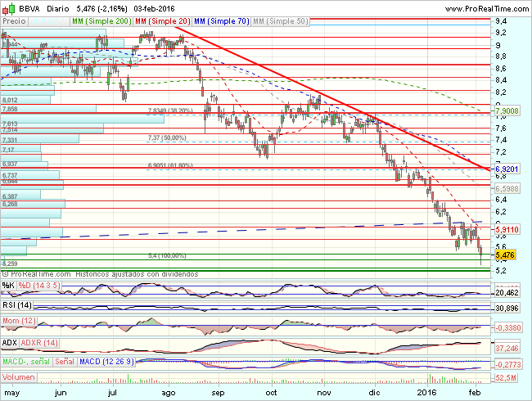This screenshot has height=401, width=532.
Task: Click the Volumen panel label
Action: pyautogui.click(x=19, y=377)
